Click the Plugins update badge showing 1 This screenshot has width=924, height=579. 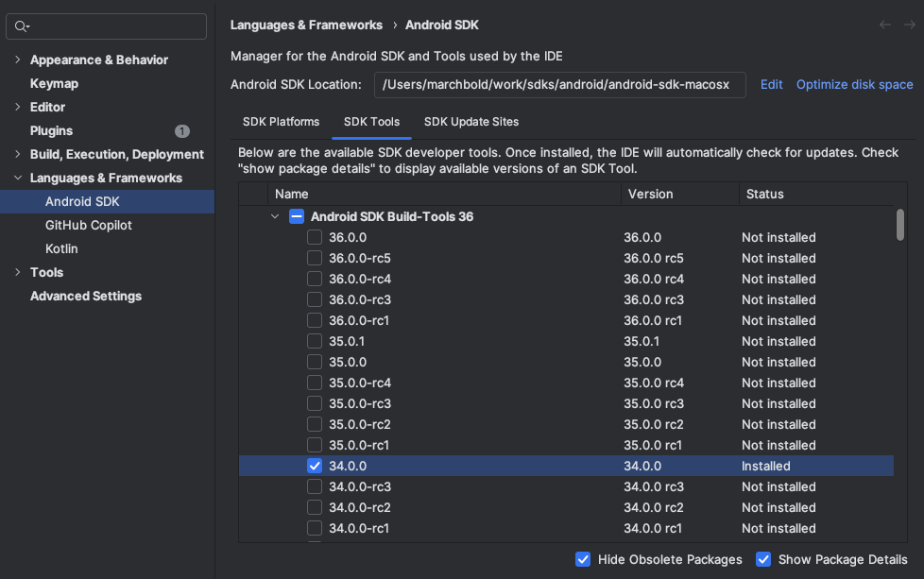[x=182, y=130]
